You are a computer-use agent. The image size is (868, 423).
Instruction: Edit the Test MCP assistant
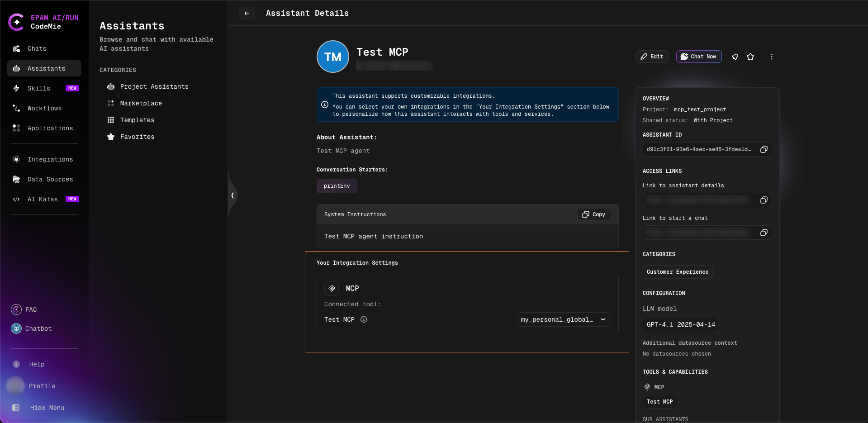pyautogui.click(x=652, y=57)
